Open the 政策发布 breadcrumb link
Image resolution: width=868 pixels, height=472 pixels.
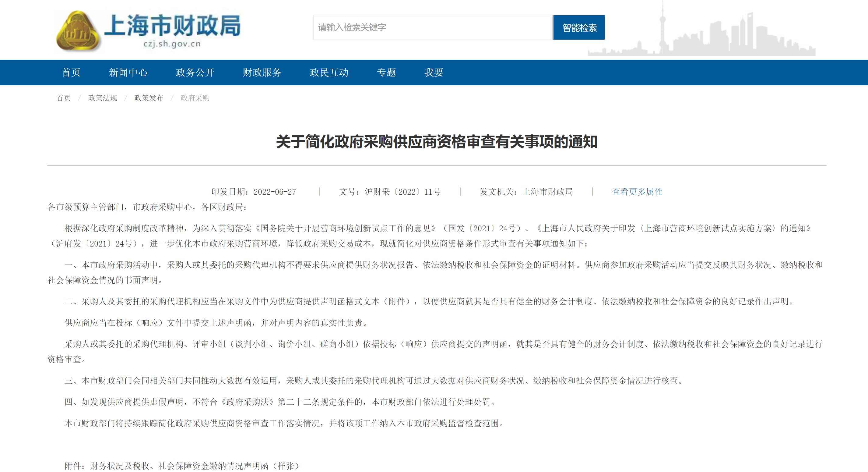pyautogui.click(x=149, y=98)
